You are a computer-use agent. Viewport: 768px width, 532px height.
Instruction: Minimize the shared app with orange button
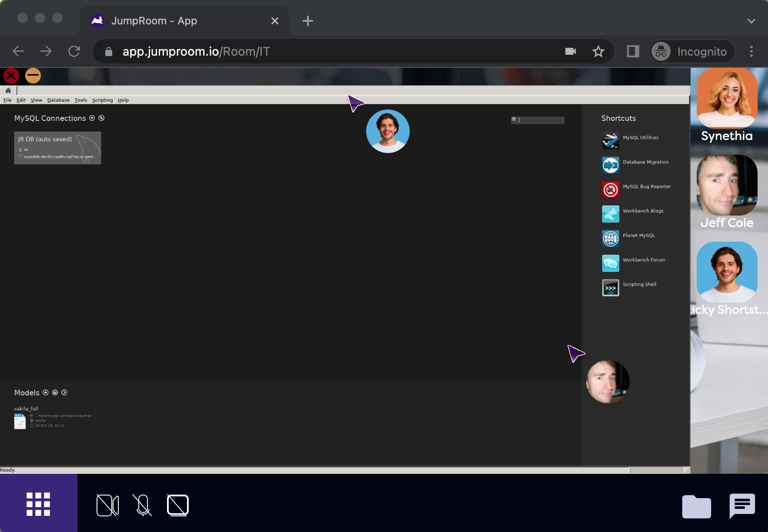coord(33,76)
